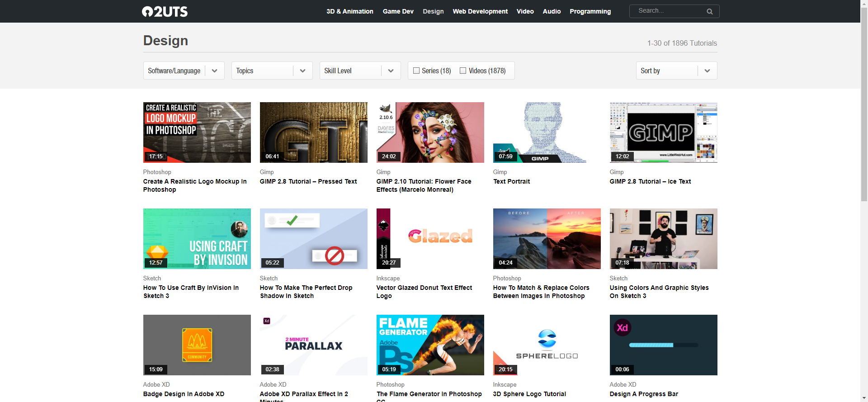Click title 'Badge Design In Adobe XD'

point(184,394)
